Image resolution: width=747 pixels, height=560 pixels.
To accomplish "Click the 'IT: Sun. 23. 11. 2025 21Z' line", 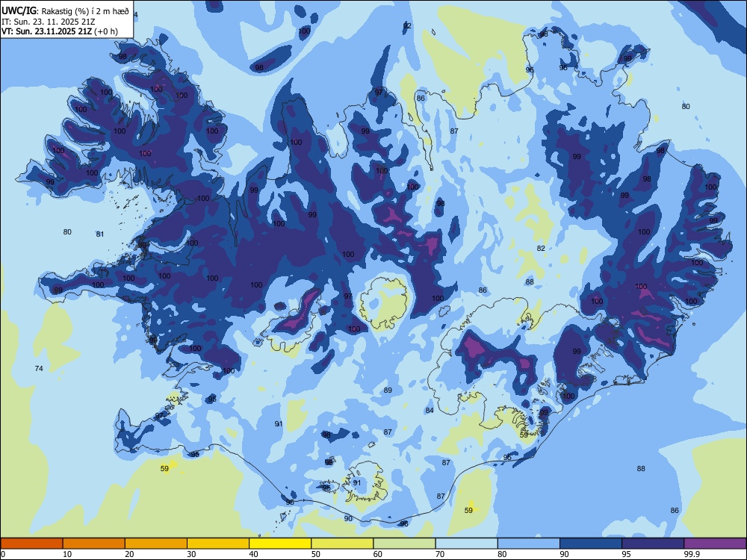I will click(48, 22).
